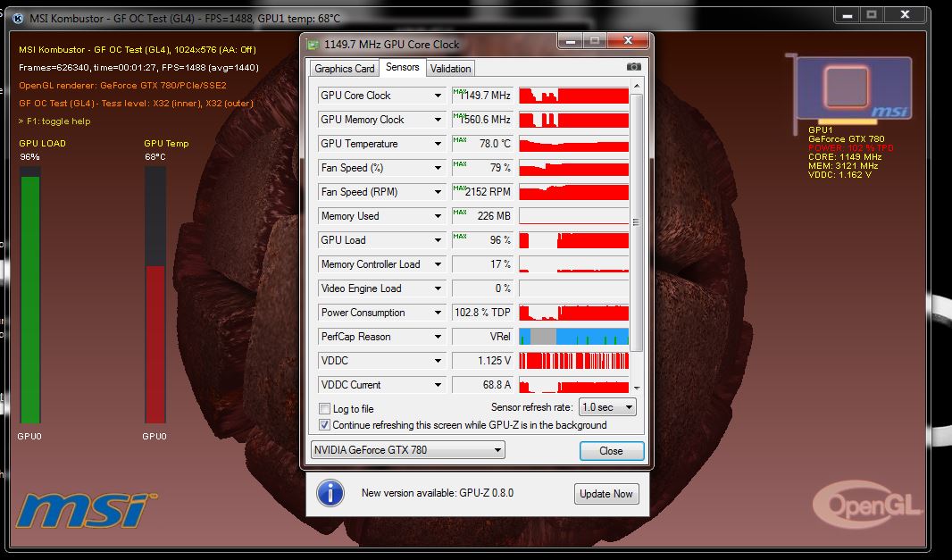
Task: Open the VDDC sensor dropdown
Action: tap(437, 361)
